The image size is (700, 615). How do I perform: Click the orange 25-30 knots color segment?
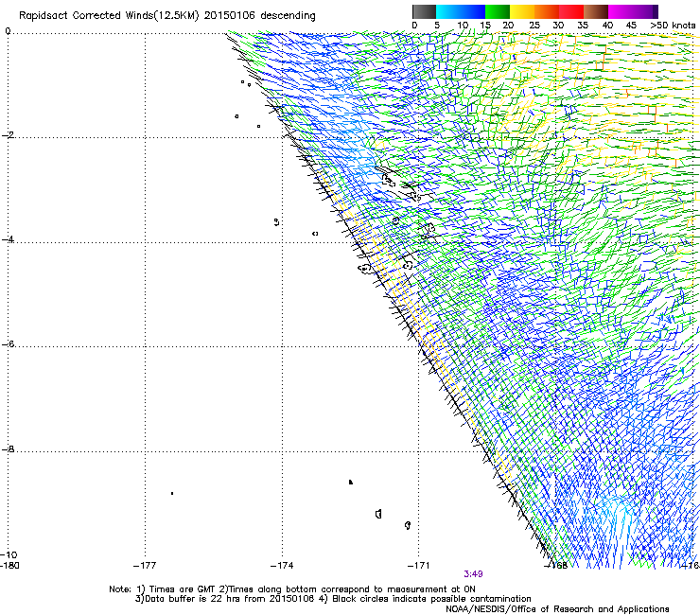547,11
